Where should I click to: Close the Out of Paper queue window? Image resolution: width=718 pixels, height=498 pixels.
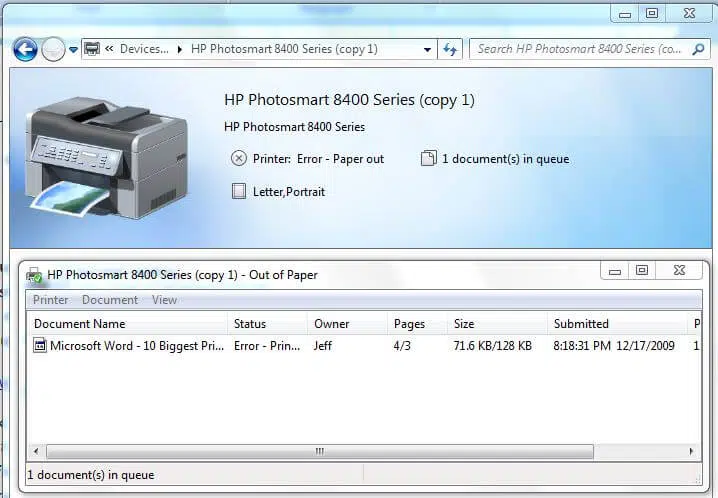[x=680, y=271]
